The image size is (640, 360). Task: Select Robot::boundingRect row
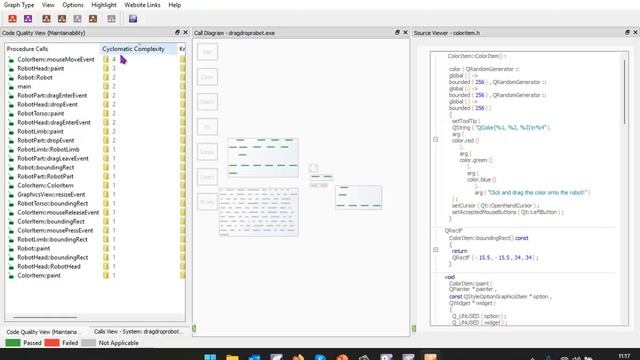(x=95, y=167)
